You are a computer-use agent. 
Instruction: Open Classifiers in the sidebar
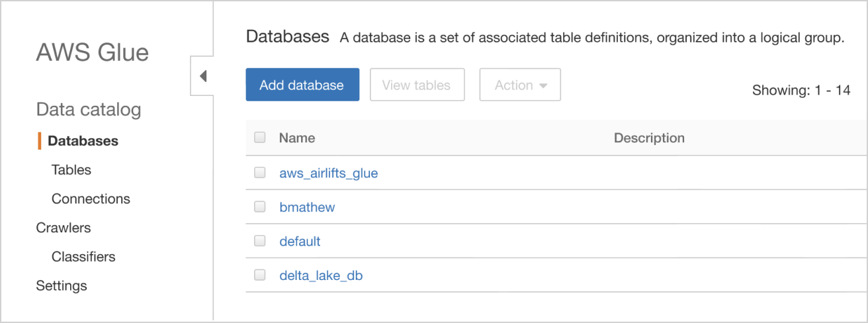(83, 257)
